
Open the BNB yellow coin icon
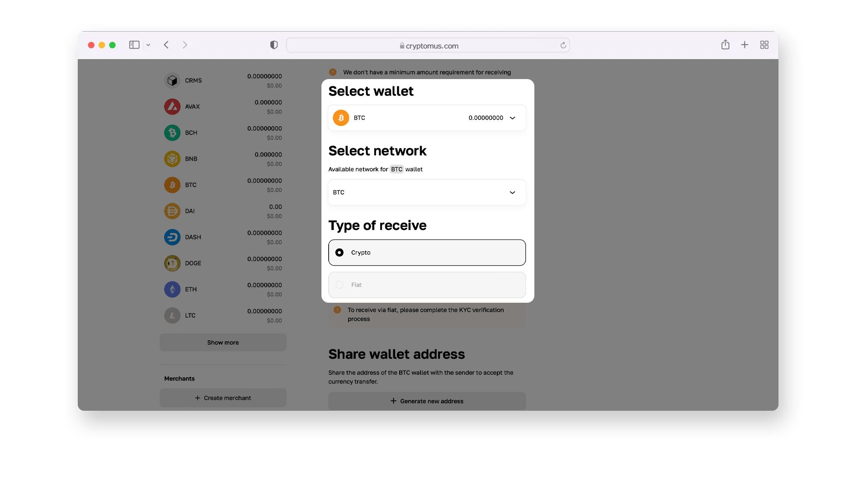click(172, 159)
